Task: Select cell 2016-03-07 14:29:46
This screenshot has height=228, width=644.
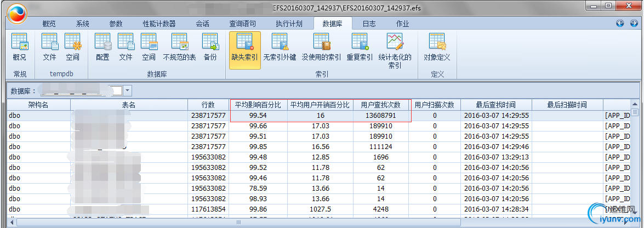Action: pyautogui.click(x=495, y=147)
